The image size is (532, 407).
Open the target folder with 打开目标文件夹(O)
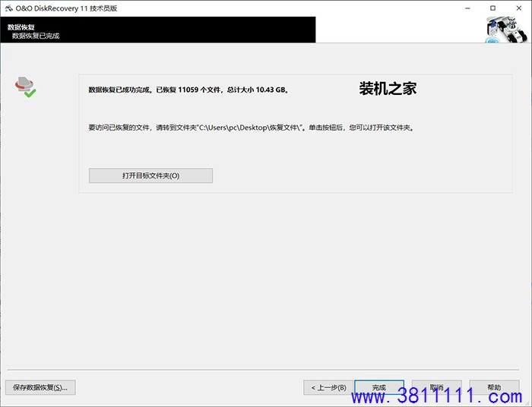(x=150, y=175)
